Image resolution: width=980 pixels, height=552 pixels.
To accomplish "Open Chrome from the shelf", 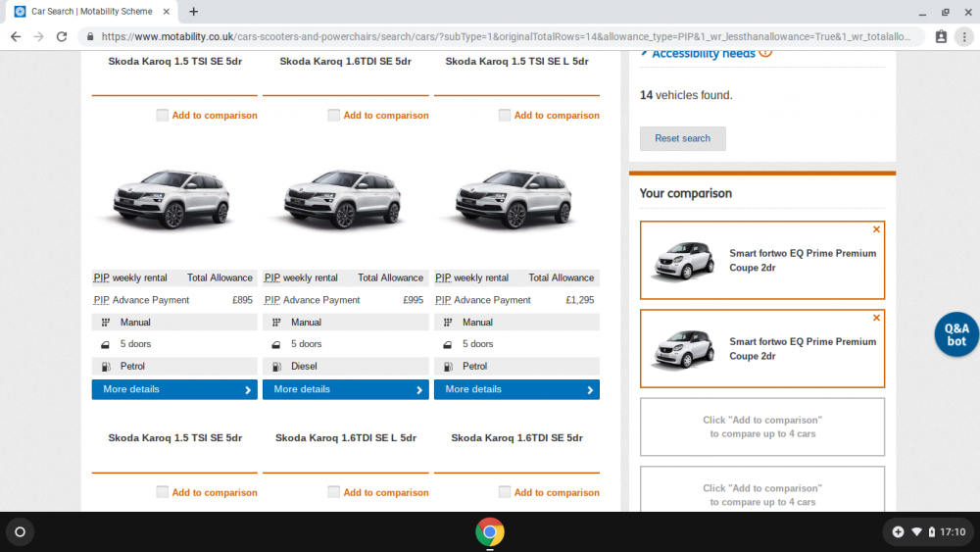I will 489,532.
